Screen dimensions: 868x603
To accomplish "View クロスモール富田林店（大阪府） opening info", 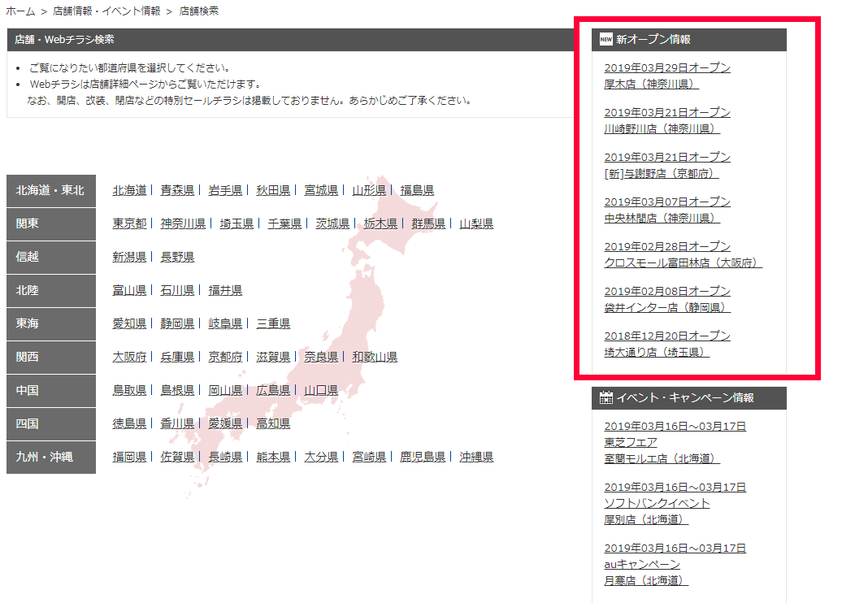I will coord(683,262).
